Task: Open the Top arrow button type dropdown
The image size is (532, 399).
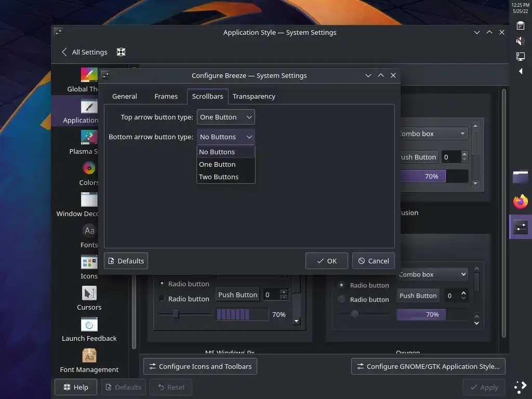Action: (225, 117)
